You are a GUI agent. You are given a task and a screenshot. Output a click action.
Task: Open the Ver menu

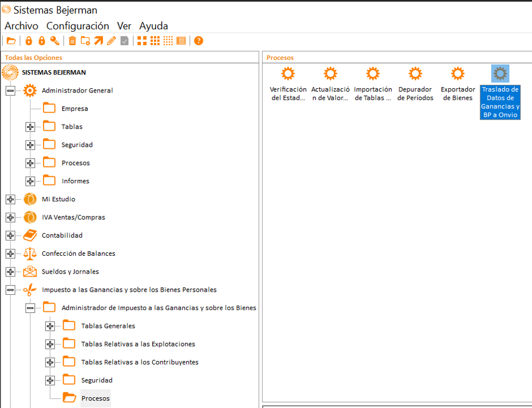click(x=124, y=26)
